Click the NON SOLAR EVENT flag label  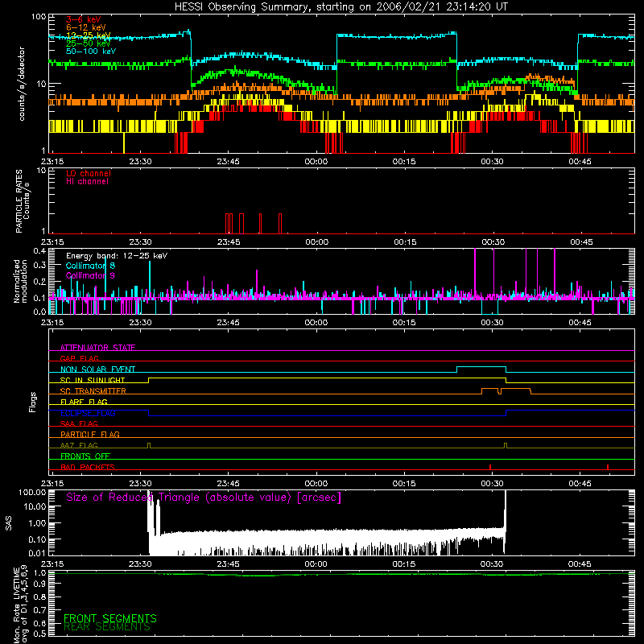[97, 369]
